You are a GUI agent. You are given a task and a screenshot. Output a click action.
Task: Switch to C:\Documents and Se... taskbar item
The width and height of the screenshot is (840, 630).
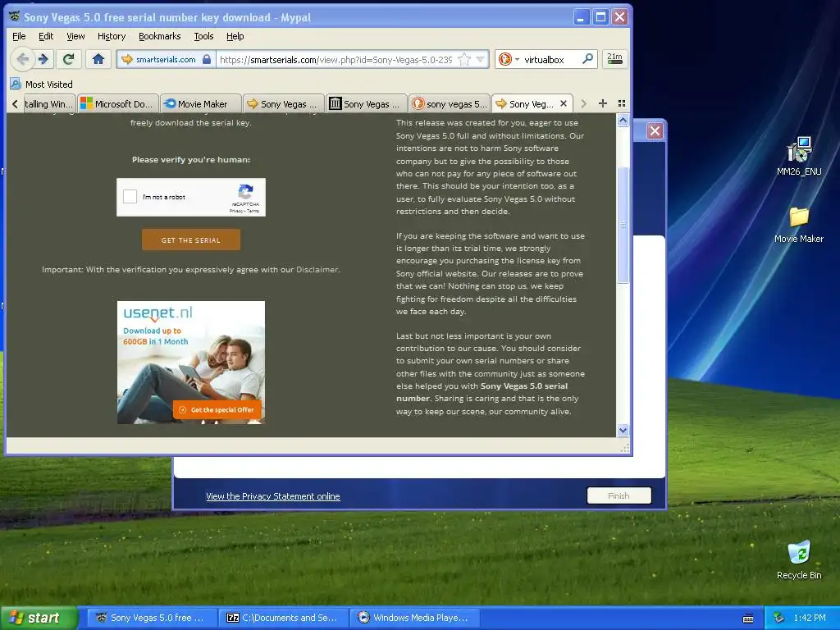pyautogui.click(x=283, y=618)
